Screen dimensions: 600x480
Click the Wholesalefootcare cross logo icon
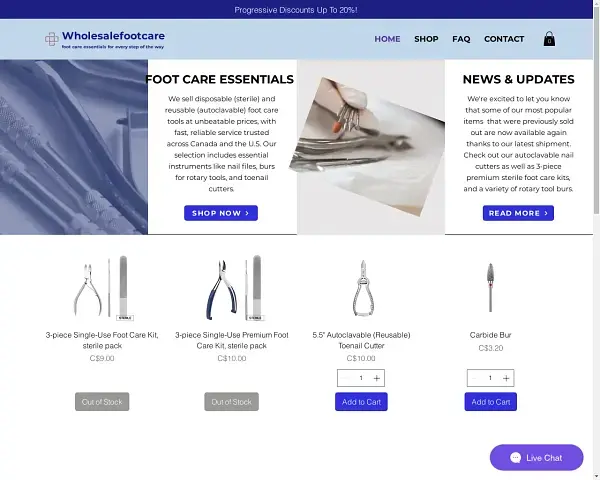point(52,39)
